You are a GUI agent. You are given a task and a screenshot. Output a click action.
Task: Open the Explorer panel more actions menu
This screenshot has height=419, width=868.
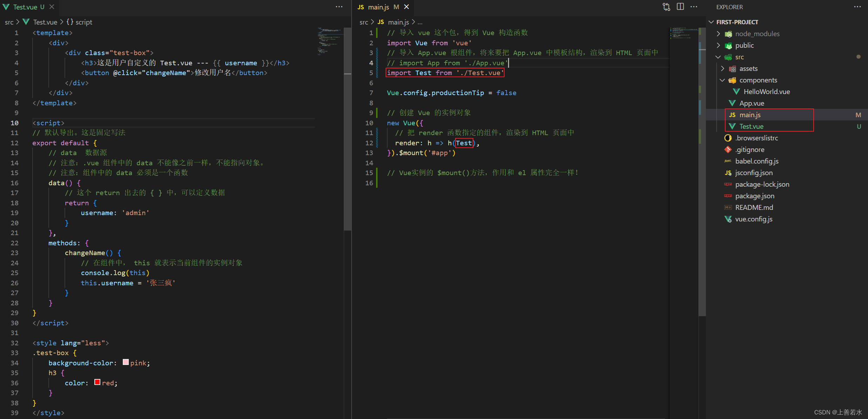click(x=857, y=7)
